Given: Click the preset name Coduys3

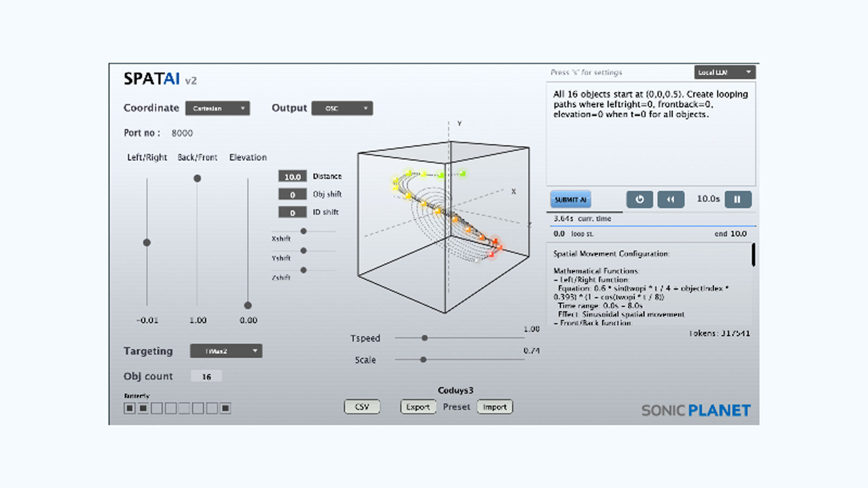Looking at the screenshot, I should pyautogui.click(x=456, y=390).
